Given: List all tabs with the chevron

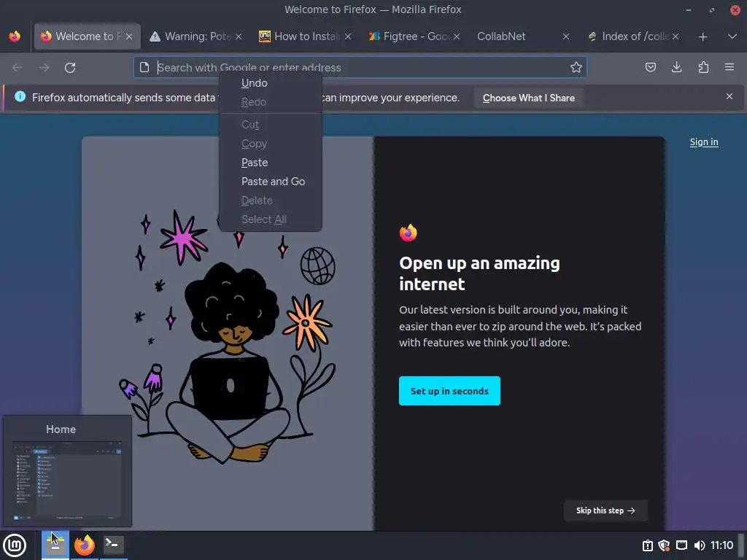Looking at the screenshot, I should pos(732,36).
